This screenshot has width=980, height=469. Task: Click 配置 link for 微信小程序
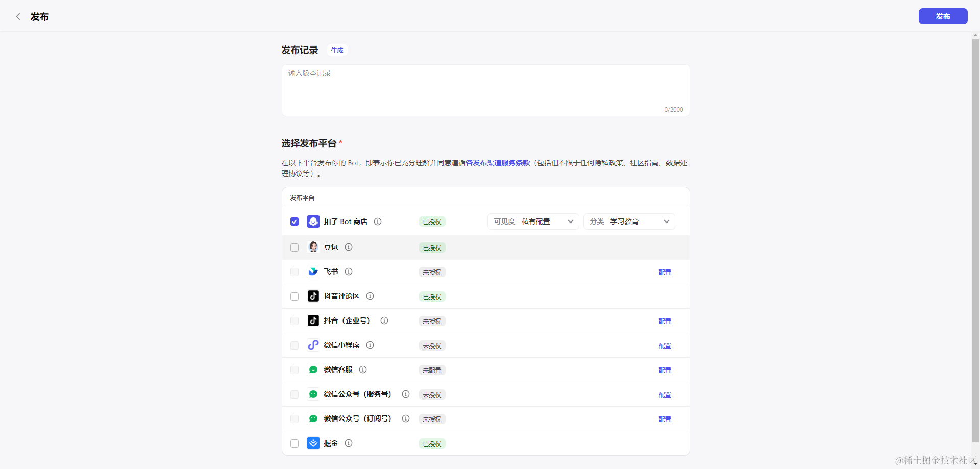pyautogui.click(x=665, y=345)
